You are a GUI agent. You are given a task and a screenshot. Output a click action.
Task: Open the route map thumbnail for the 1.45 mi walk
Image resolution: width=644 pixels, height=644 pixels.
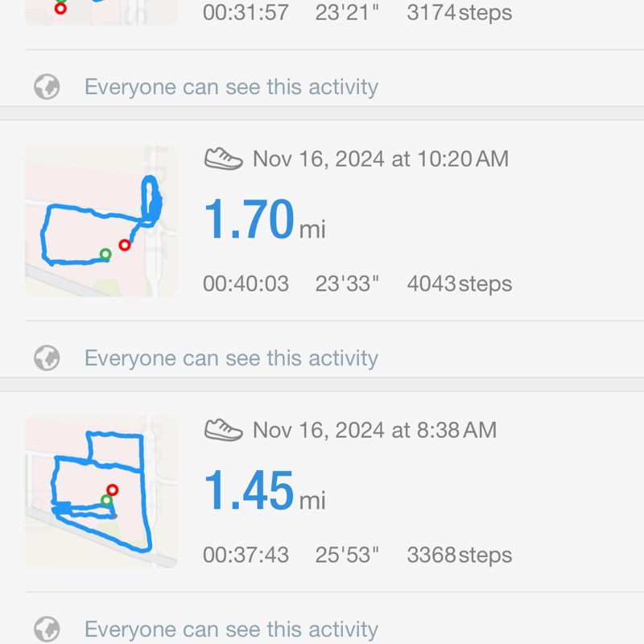[101, 491]
